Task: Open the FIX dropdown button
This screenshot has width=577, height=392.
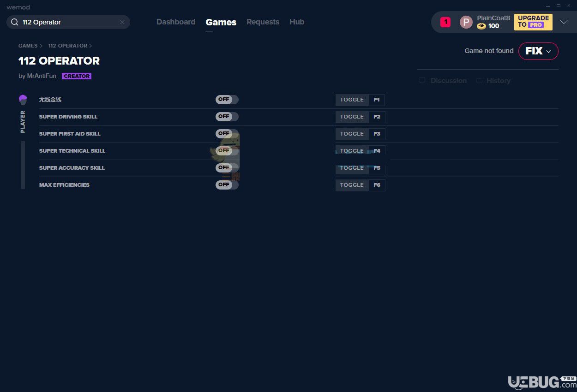Action: pyautogui.click(x=538, y=51)
